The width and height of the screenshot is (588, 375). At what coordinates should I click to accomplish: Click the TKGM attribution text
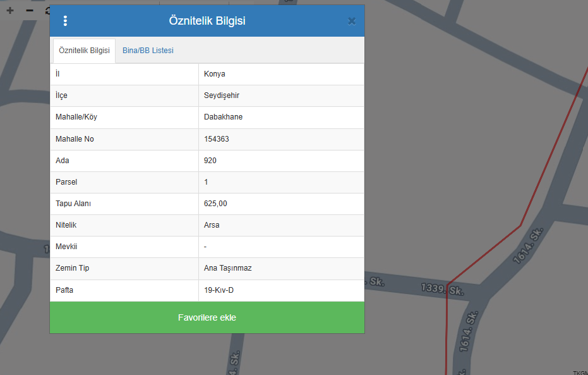coord(580,372)
